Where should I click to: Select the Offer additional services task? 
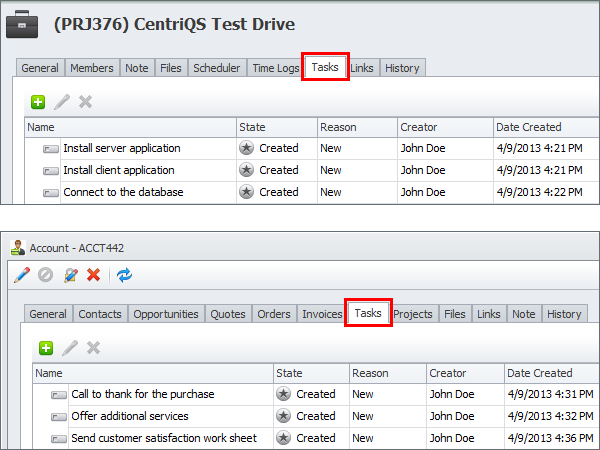130,416
